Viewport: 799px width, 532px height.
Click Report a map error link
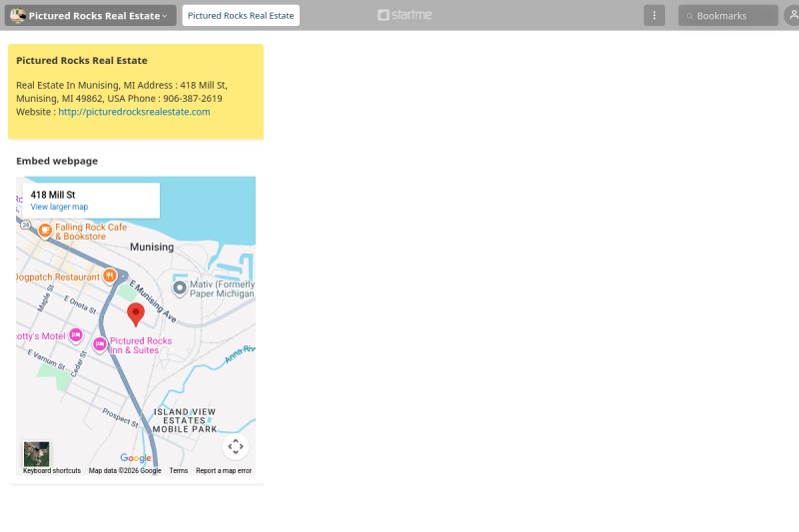click(223, 471)
